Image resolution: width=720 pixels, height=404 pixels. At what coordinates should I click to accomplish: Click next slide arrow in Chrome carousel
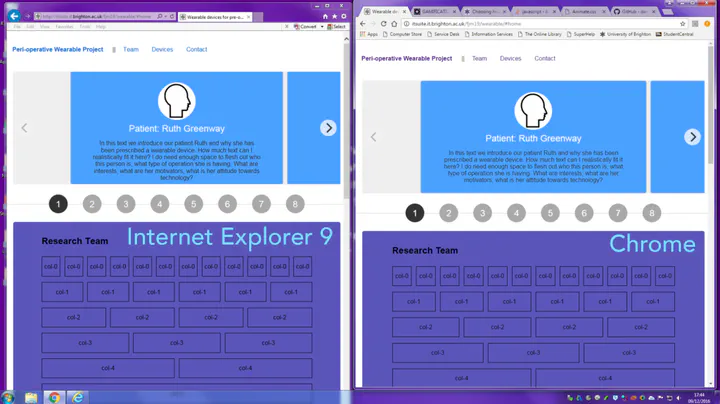coord(692,137)
